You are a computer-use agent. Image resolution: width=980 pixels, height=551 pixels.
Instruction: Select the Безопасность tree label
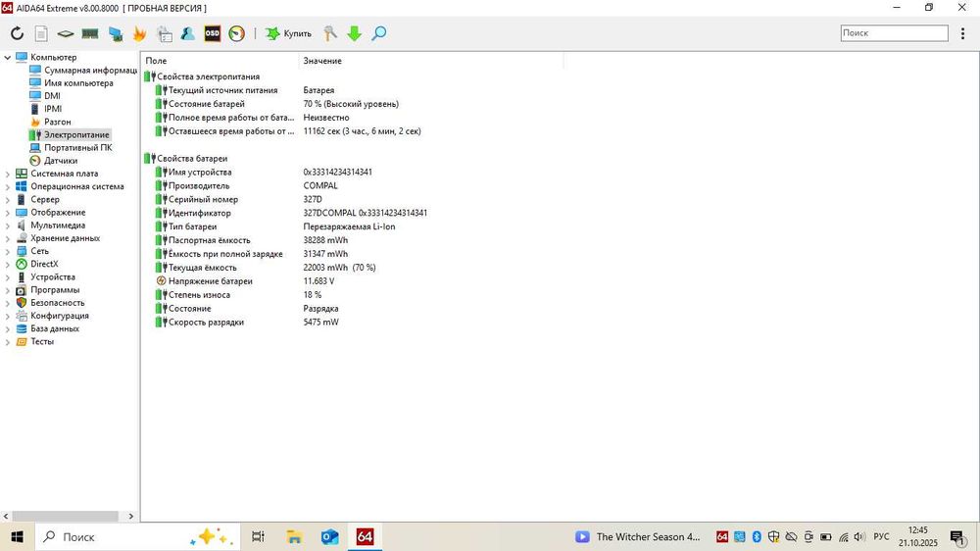click(58, 303)
